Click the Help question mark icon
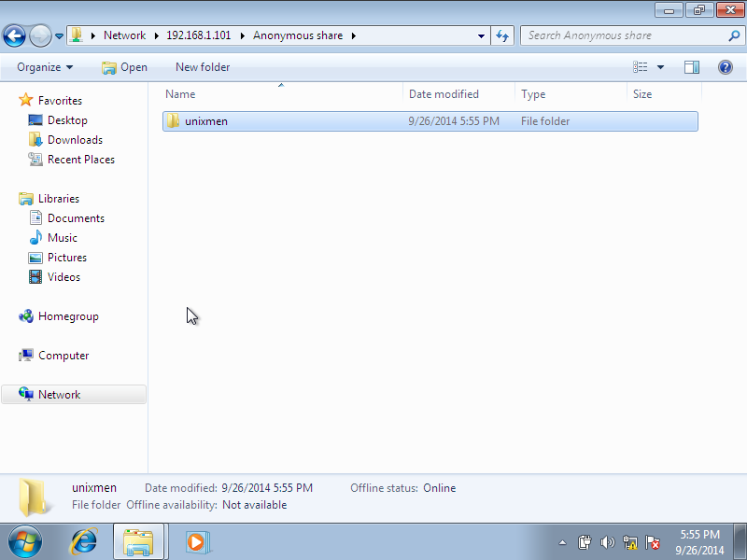This screenshot has width=747, height=560. 726,67
